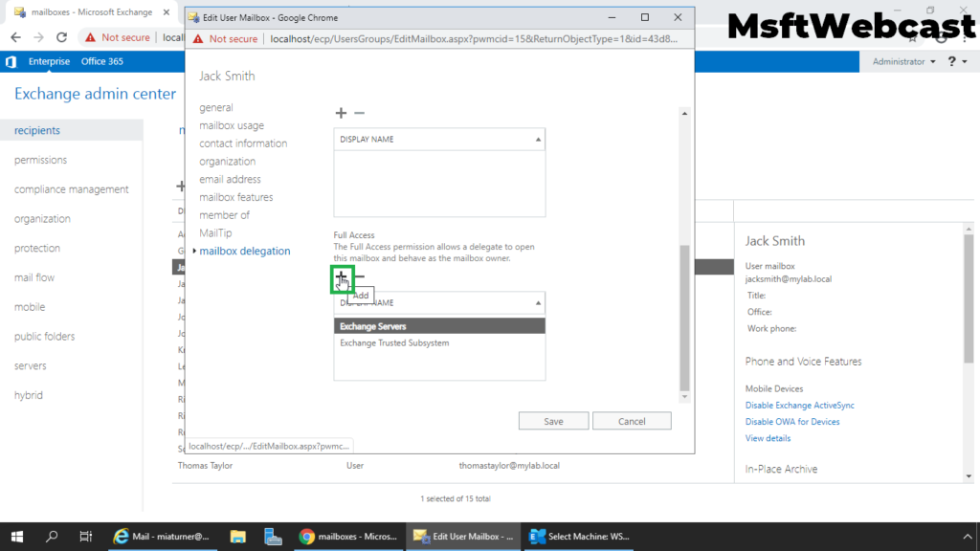Click the popup window URL address field
The height and width of the screenshot is (551, 980).
point(474,38)
